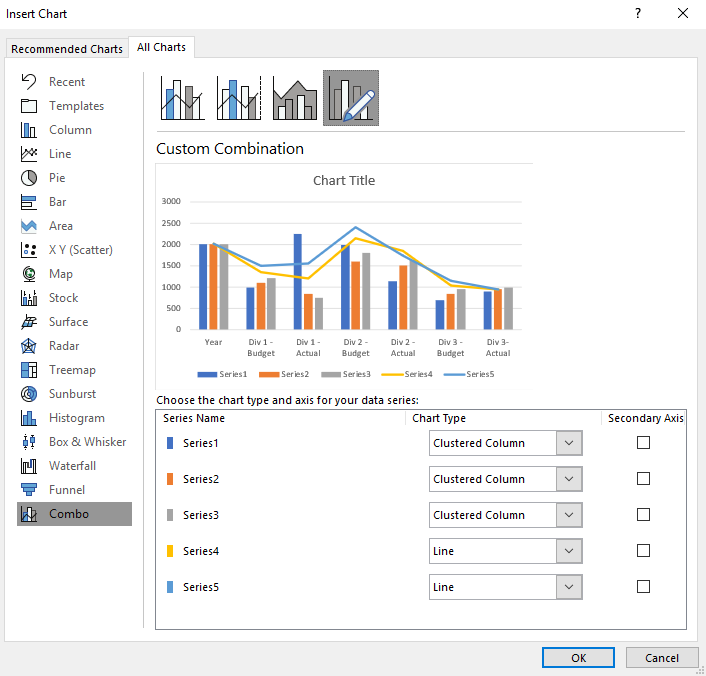This screenshot has height=676, width=706.
Task: Switch to Recommended Charts tab
Action: click(67, 49)
